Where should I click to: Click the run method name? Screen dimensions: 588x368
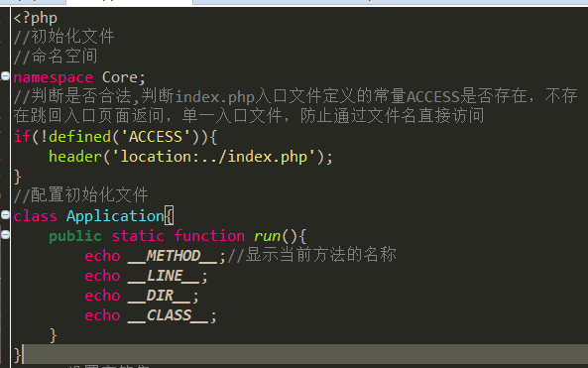pyautogui.click(x=267, y=236)
